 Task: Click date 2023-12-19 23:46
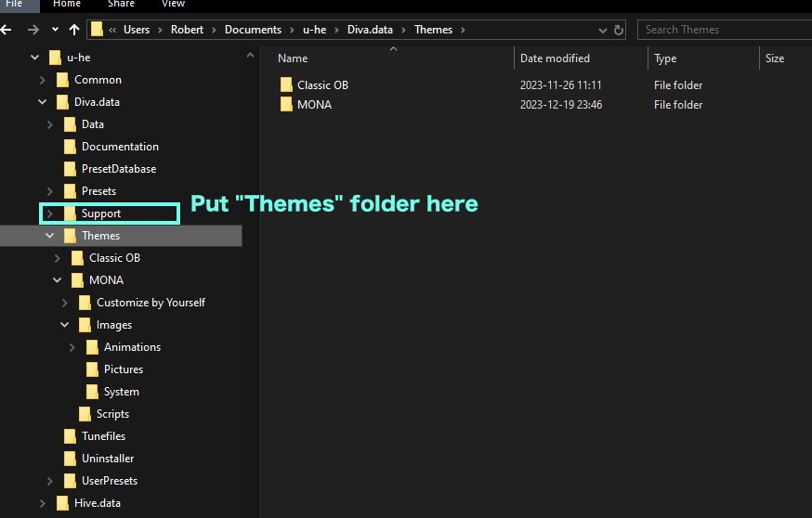coord(561,105)
